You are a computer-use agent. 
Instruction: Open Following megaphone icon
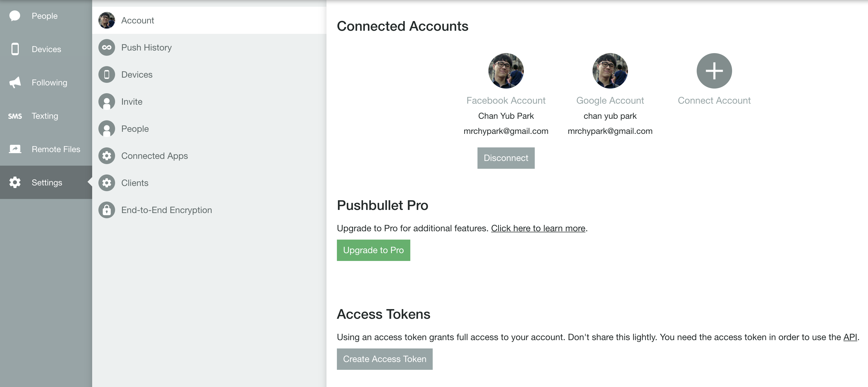coord(15,82)
